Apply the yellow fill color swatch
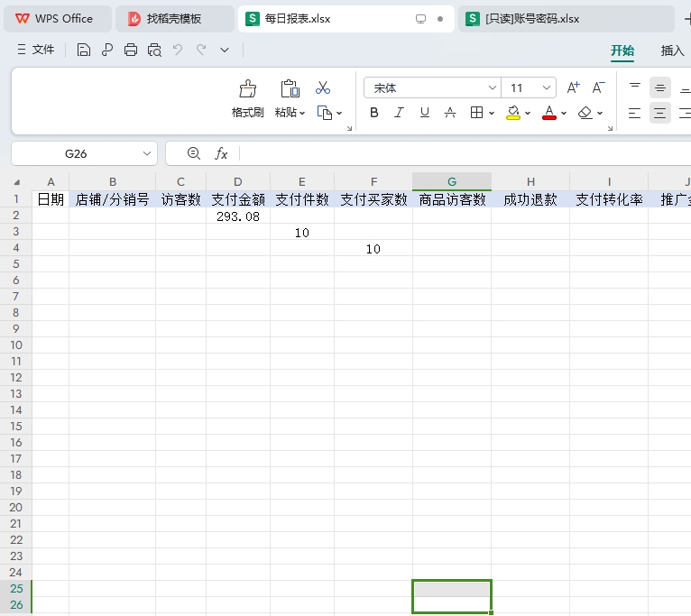Screen dimensions: 691x616 pyautogui.click(x=512, y=113)
